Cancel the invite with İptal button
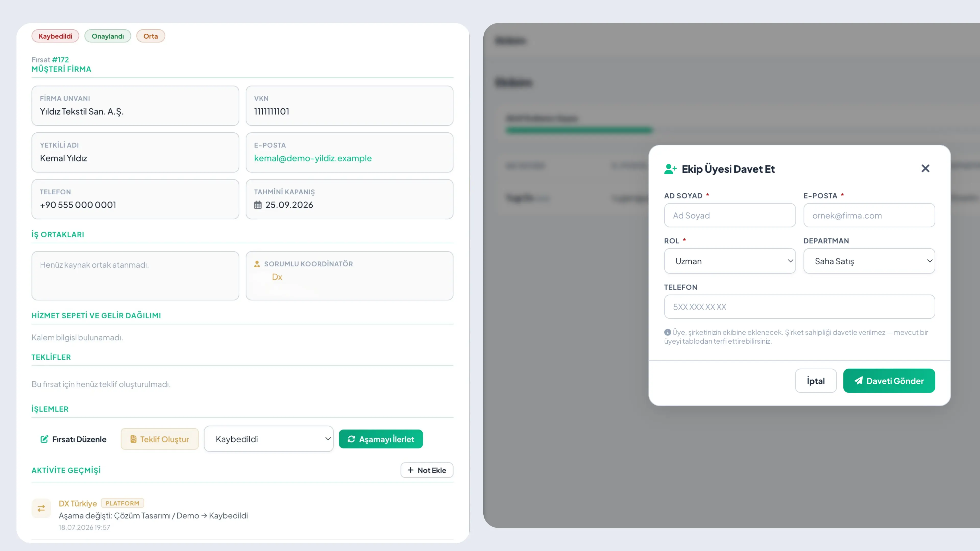This screenshot has height=551, width=980. tap(816, 381)
